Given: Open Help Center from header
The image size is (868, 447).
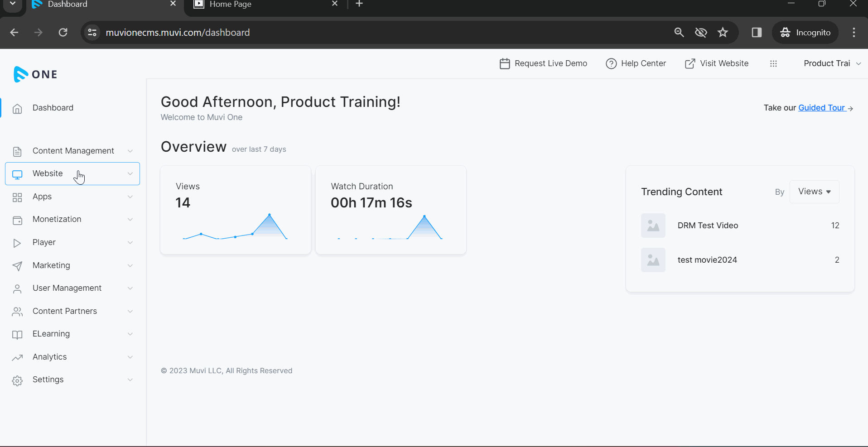Looking at the screenshot, I should (636, 64).
